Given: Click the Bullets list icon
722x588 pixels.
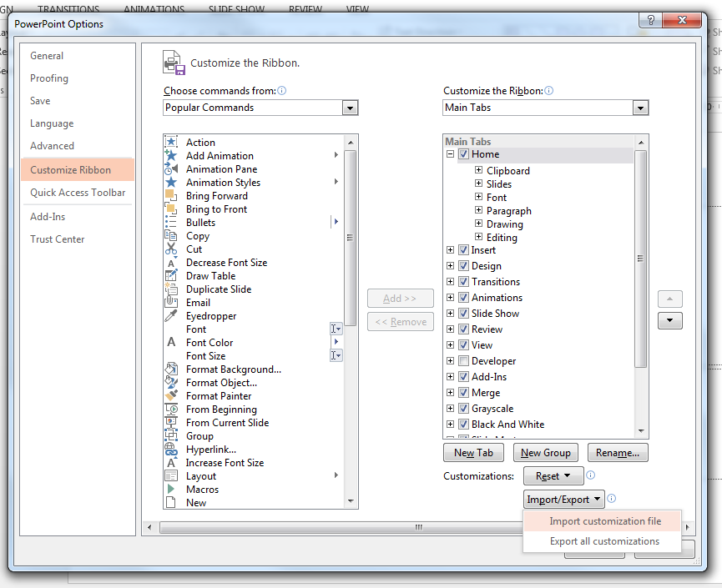Looking at the screenshot, I should 171,222.
